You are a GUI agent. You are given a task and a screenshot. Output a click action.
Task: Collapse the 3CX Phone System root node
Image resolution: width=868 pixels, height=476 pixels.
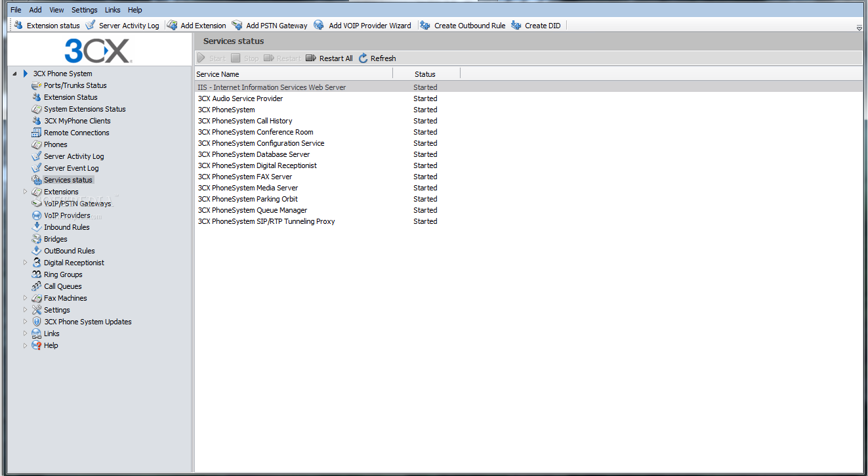[x=14, y=74]
